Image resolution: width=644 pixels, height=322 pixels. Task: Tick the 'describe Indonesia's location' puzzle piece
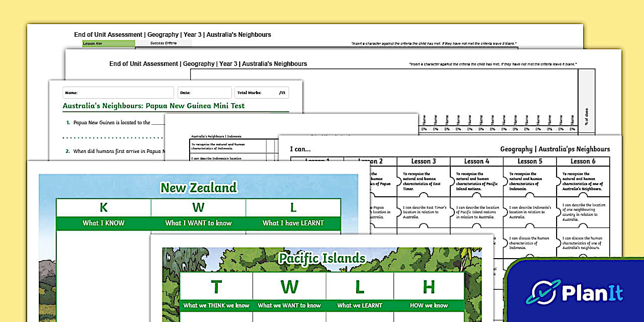pos(531,212)
